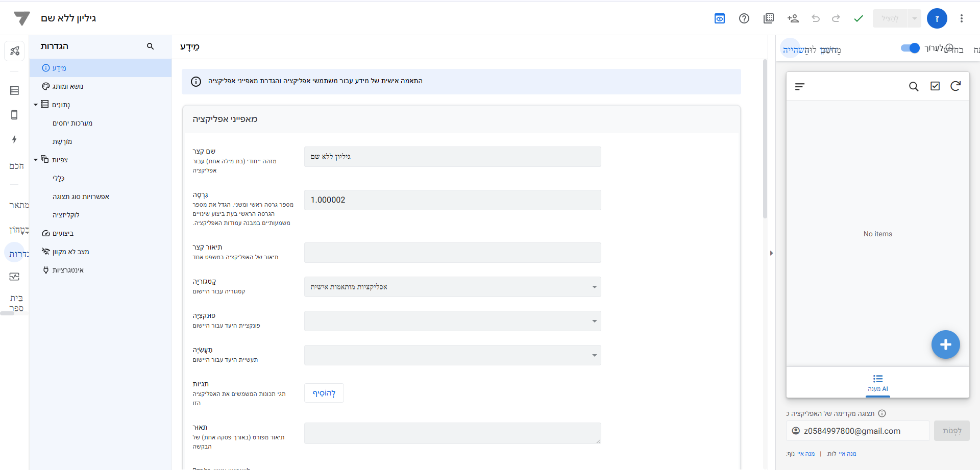Click the undo arrow in top toolbar
The width and height of the screenshot is (980, 470).
(x=816, y=19)
